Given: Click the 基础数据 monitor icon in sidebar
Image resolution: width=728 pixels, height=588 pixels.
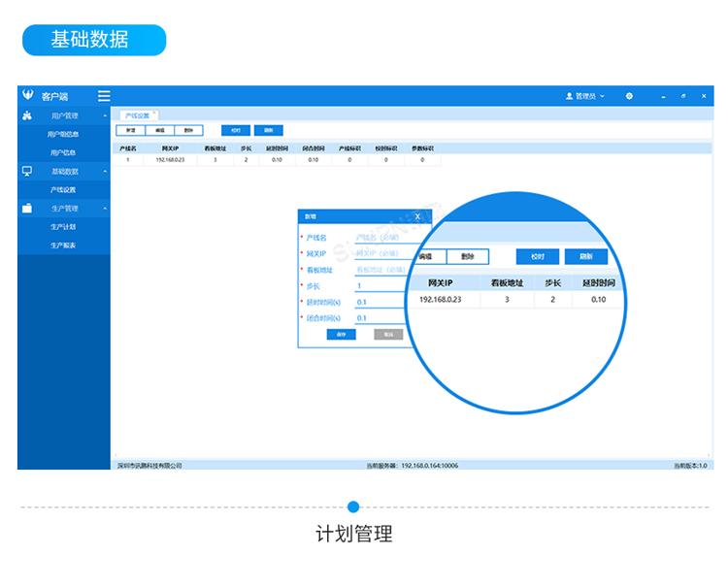Looking at the screenshot, I should (27, 171).
